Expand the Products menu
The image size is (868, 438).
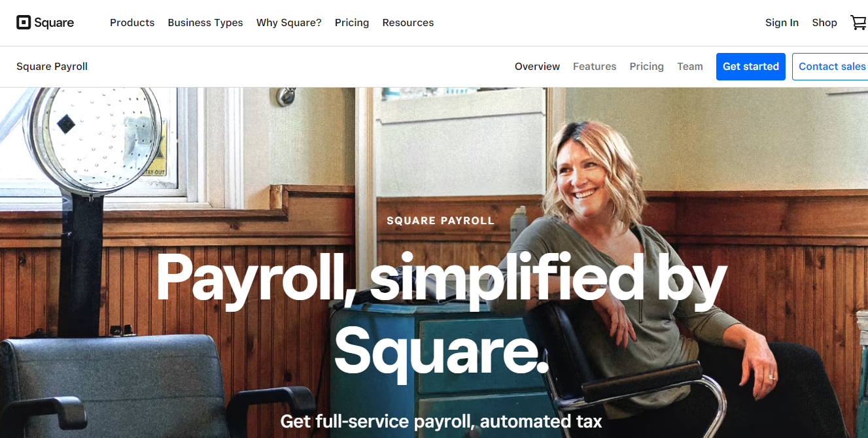tap(132, 23)
